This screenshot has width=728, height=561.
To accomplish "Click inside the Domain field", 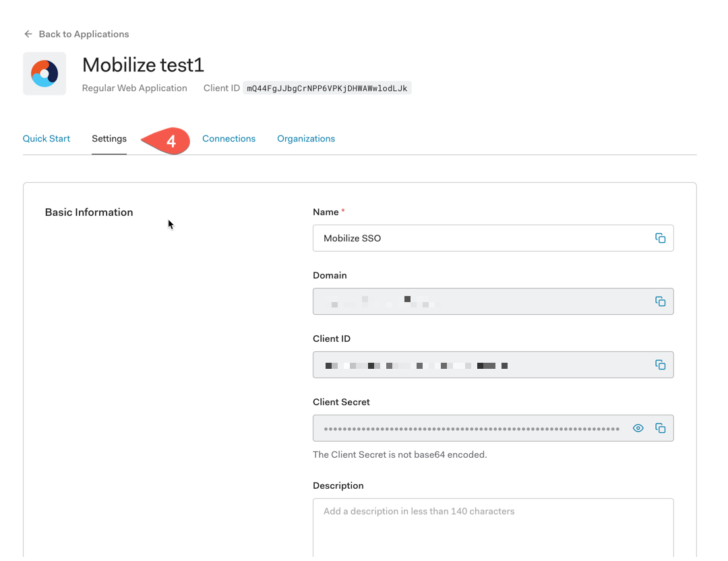I will 483,301.
